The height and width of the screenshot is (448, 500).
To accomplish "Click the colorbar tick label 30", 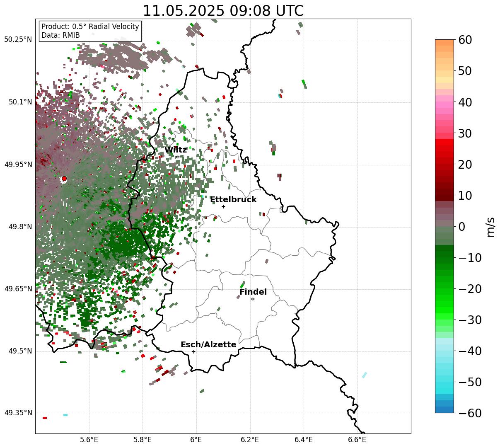I will 465,133.
